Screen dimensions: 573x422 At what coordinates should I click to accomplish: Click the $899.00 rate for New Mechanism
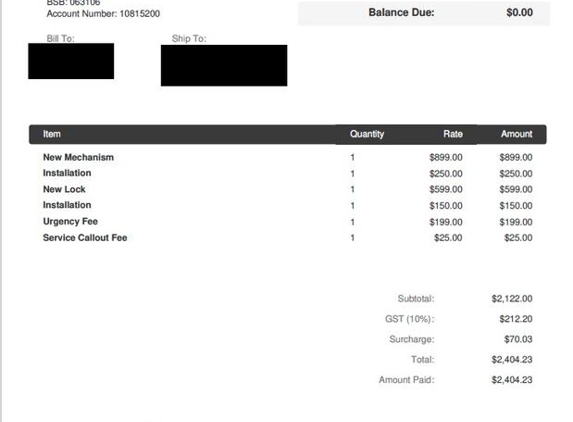click(446, 157)
